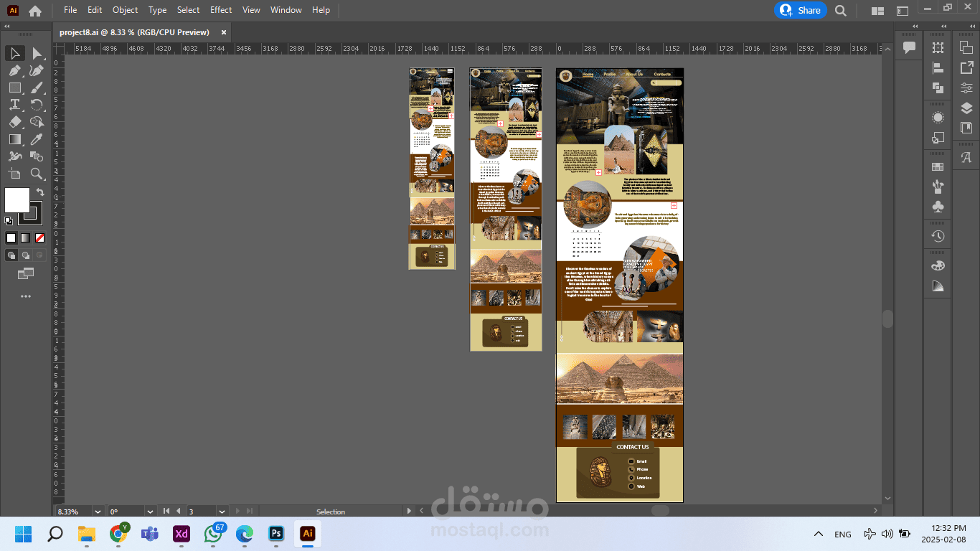Open the Pathfinder panel
This screenshot has width=980, height=551.
pos(938,88)
